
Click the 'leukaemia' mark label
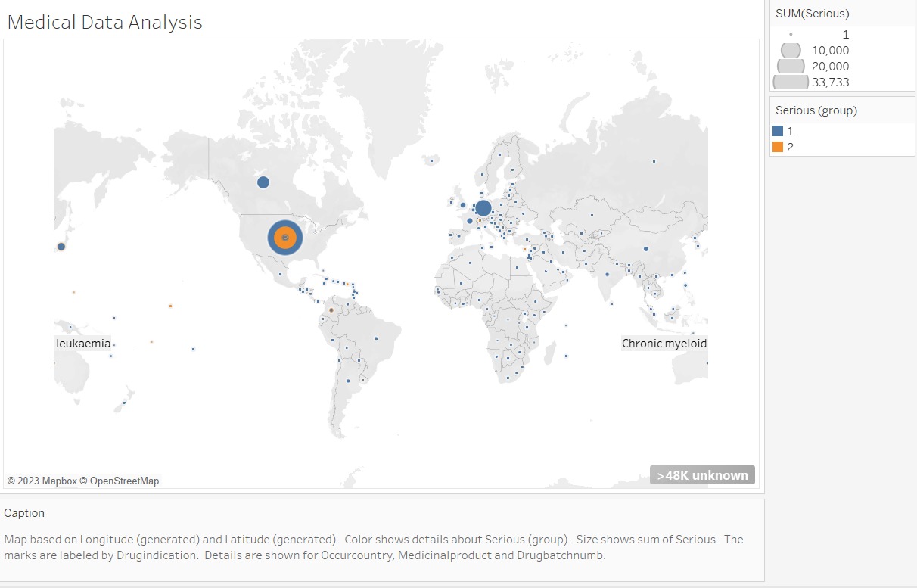point(83,344)
